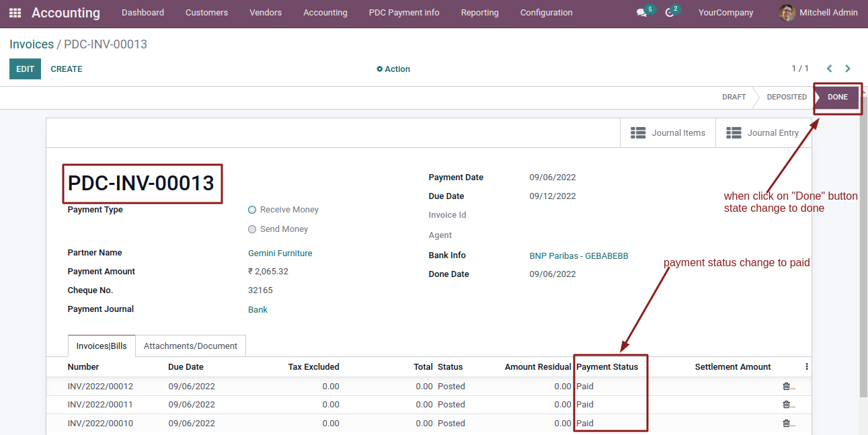Open the apps grid menu icon
The image size is (868, 435).
click(15, 13)
